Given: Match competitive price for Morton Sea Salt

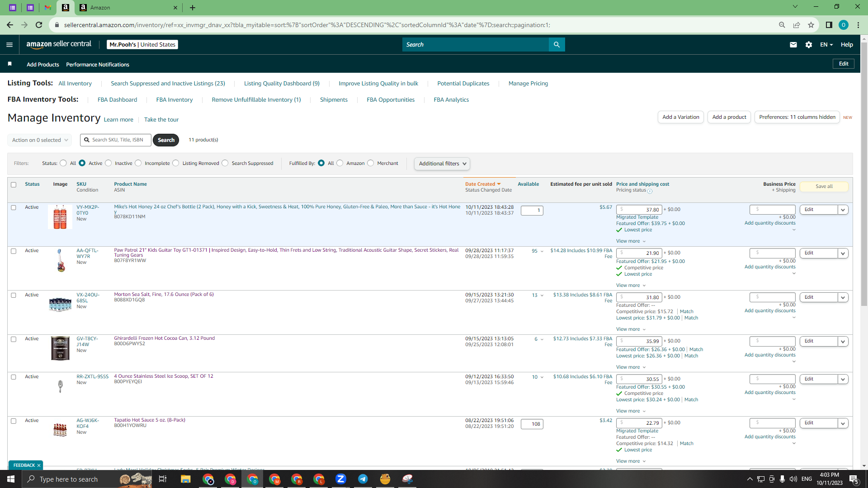Looking at the screenshot, I should (x=686, y=312).
